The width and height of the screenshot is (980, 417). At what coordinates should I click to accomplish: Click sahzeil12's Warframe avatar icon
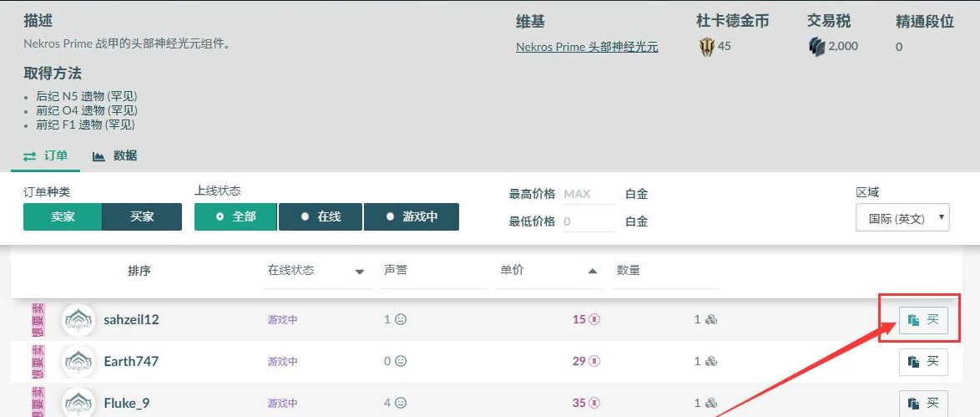click(x=78, y=320)
